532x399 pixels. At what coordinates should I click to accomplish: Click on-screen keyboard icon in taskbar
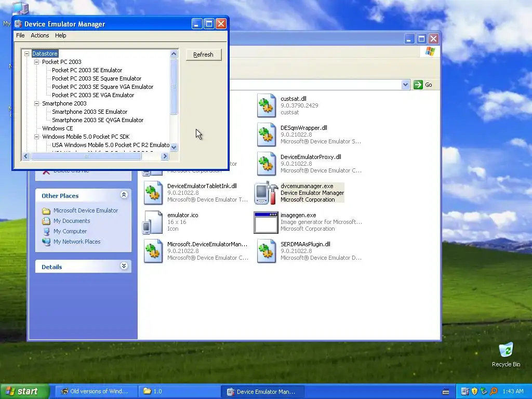446,392
